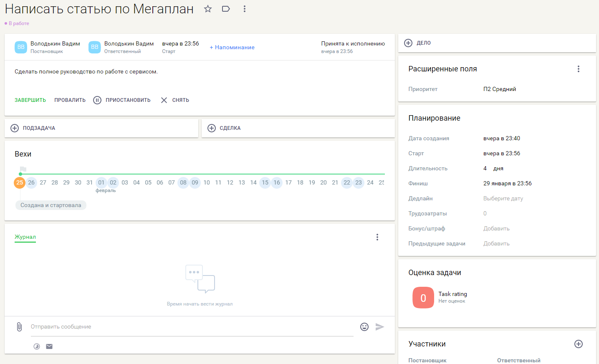
Task: Open the tag label icon next to the title
Action: pos(226,9)
